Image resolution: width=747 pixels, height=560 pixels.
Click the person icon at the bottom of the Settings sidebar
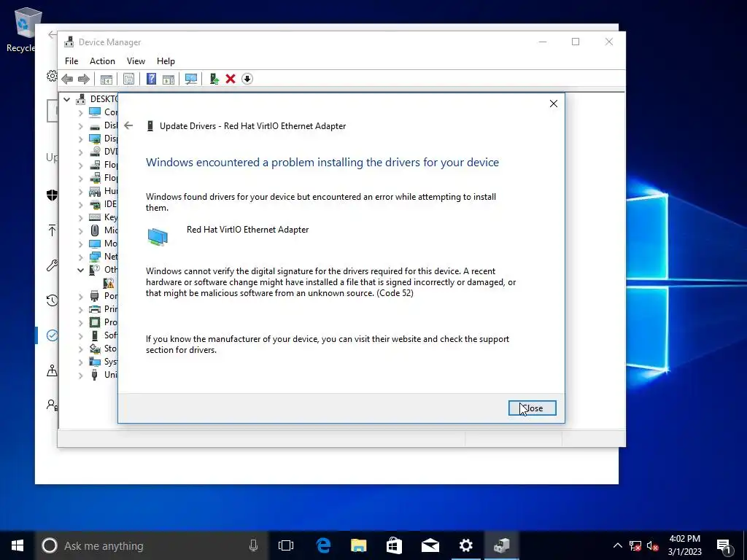(52, 405)
